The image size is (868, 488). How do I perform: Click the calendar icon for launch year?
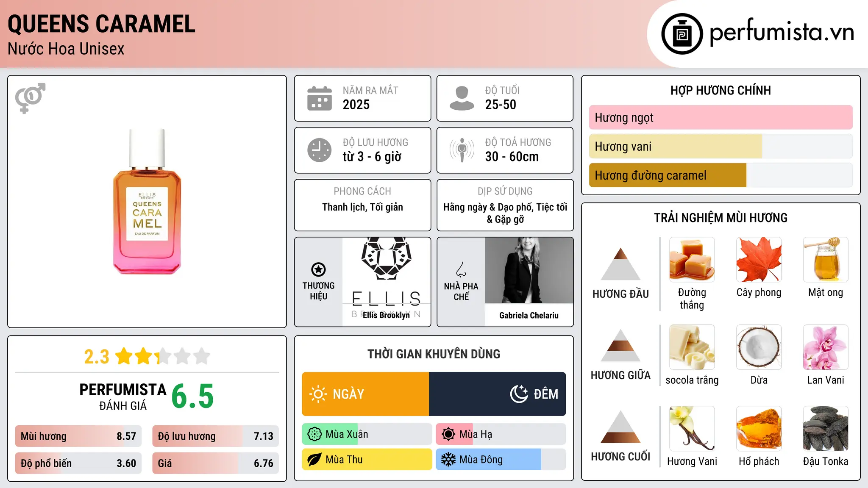tap(320, 98)
